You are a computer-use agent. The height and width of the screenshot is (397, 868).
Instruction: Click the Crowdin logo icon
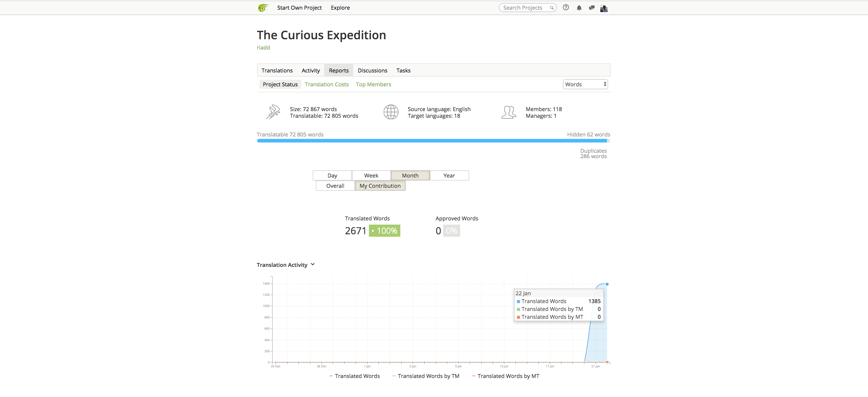coord(263,8)
